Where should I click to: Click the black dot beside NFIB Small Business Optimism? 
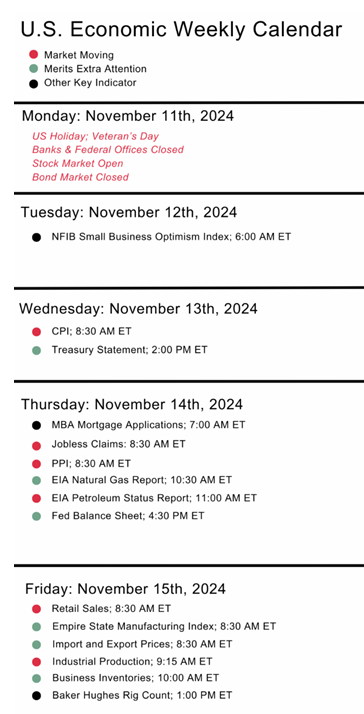[x=36, y=237]
